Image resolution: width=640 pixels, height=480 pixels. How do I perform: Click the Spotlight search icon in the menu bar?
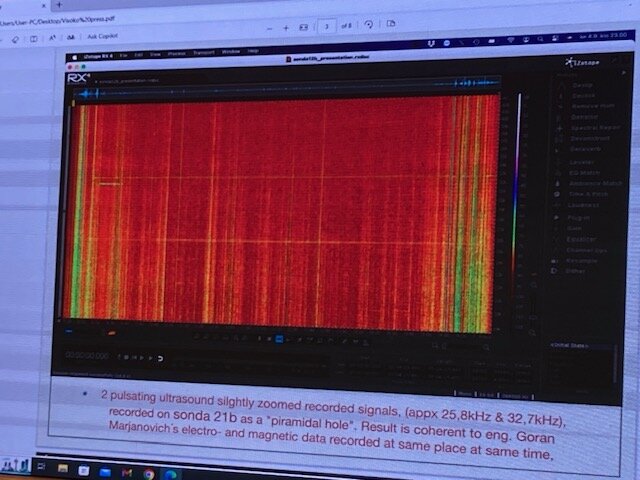[540, 39]
